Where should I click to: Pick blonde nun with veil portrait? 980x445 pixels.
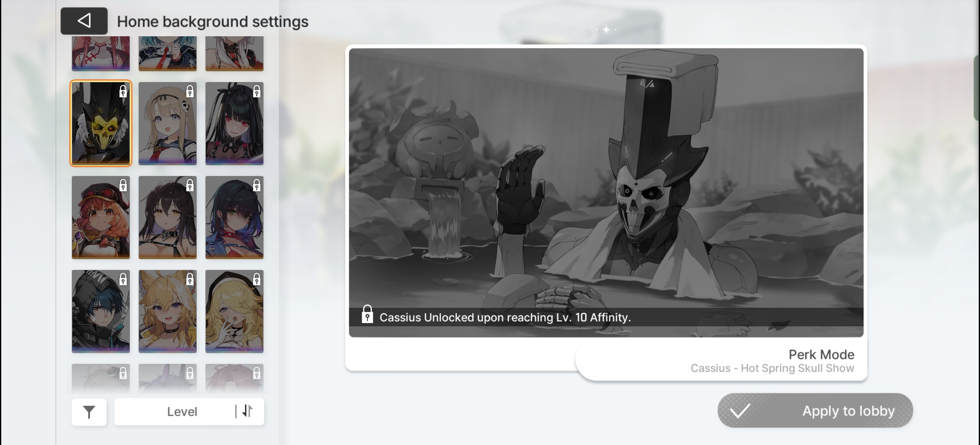click(x=234, y=311)
